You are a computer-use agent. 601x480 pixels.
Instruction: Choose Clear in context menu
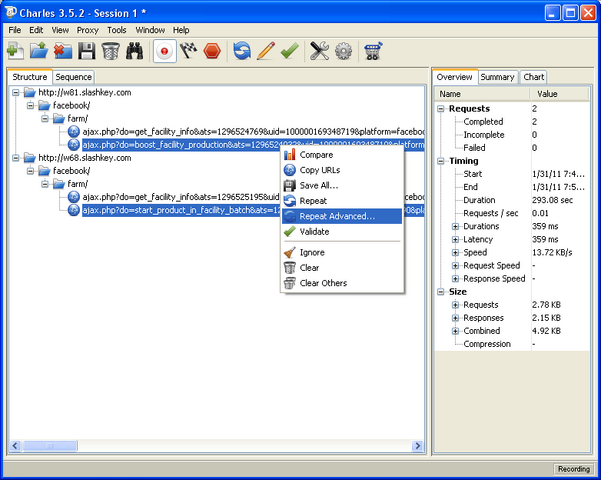click(342, 268)
